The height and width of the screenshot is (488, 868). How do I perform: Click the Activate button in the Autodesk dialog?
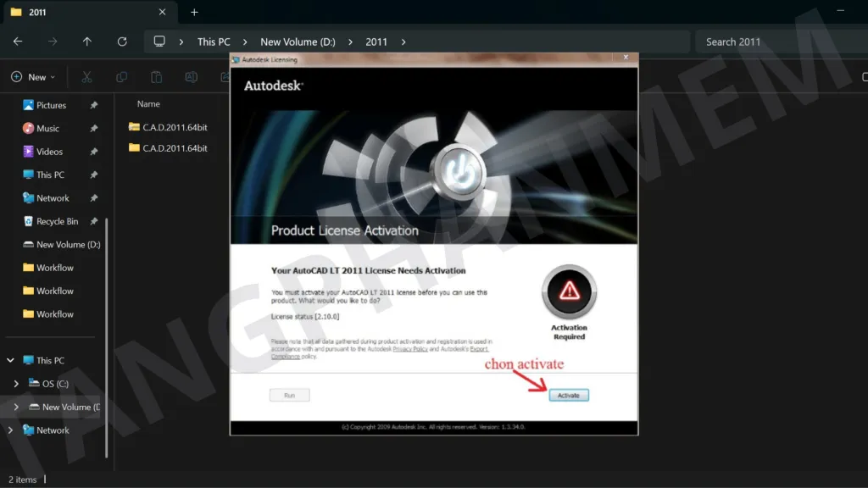pyautogui.click(x=568, y=396)
